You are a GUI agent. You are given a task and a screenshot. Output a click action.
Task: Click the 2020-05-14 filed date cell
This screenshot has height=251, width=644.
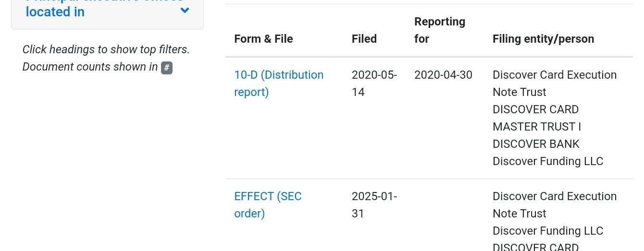tap(374, 83)
